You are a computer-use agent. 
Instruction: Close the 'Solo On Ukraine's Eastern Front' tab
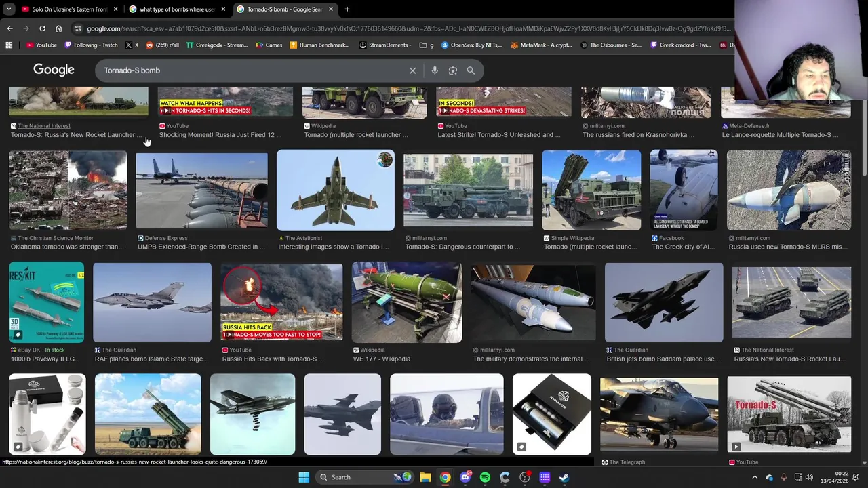pos(116,9)
